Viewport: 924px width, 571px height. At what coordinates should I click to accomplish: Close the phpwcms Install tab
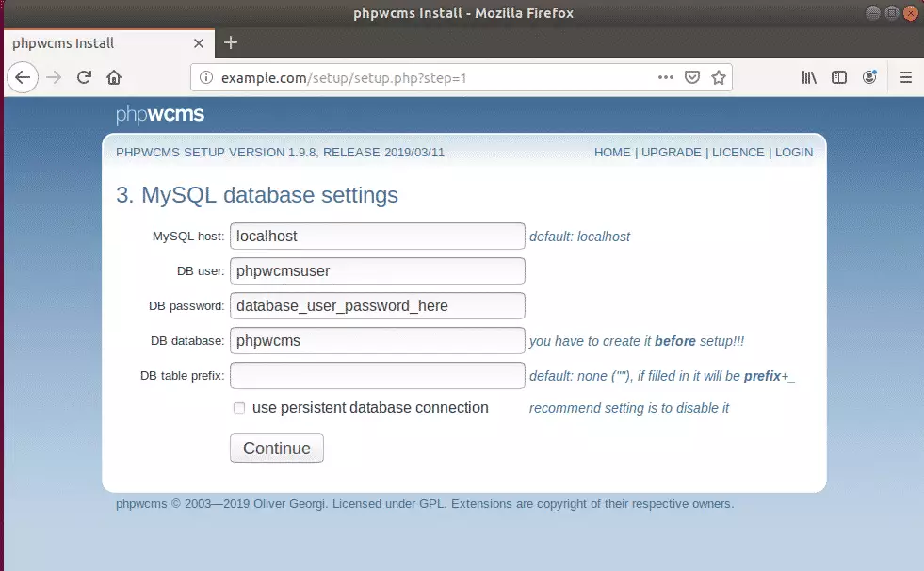point(199,43)
